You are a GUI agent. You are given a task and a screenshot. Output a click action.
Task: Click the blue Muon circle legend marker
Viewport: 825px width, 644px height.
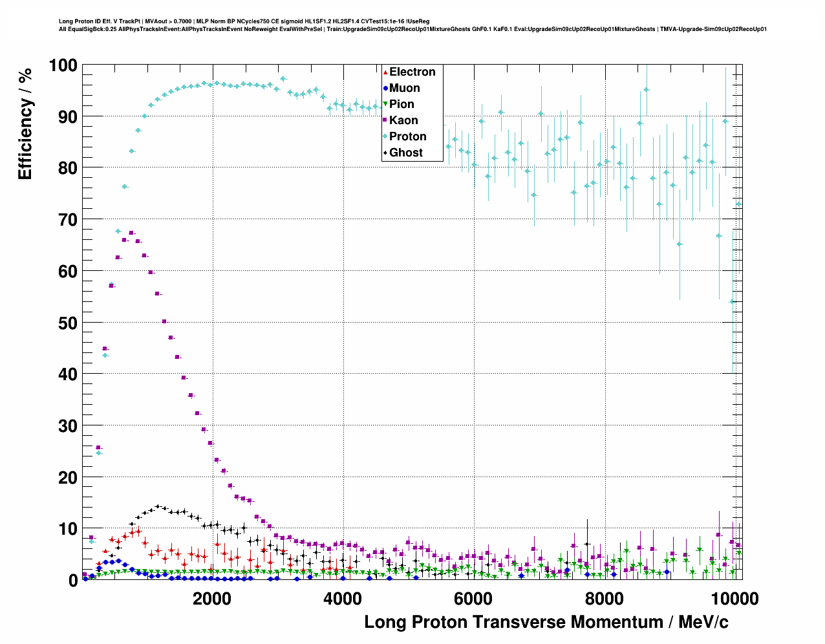[385, 88]
